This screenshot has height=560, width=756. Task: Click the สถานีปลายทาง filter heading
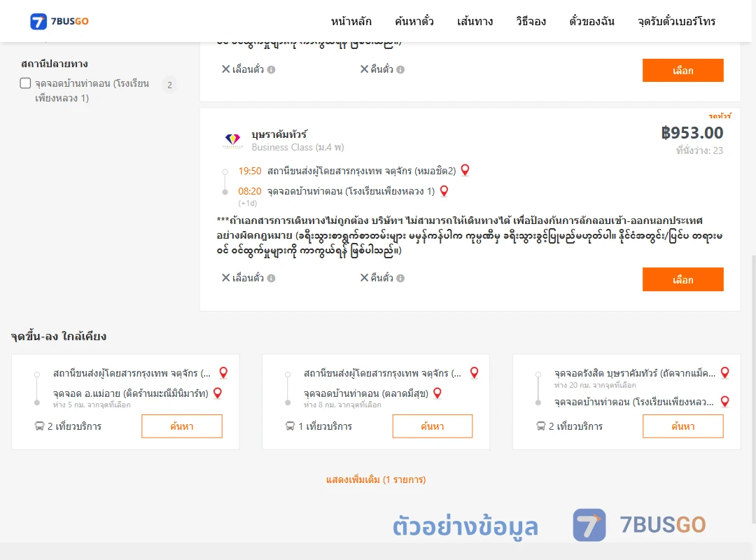(x=55, y=64)
